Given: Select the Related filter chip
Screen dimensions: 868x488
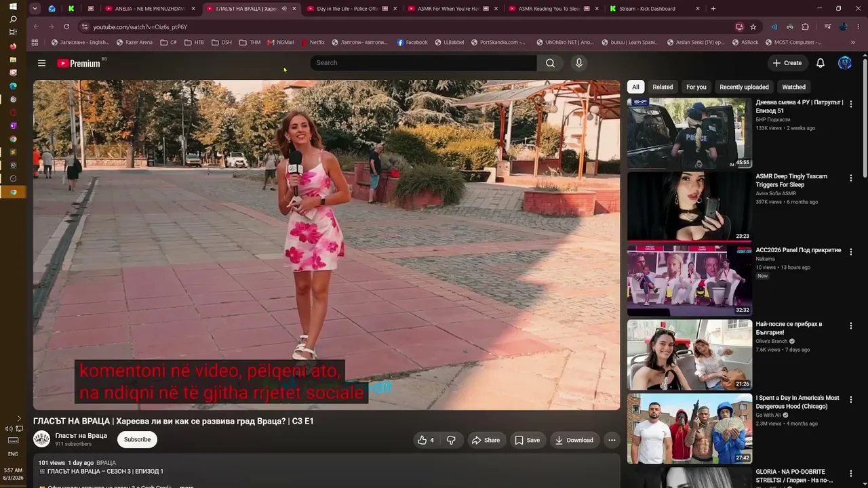Looking at the screenshot, I should [663, 87].
